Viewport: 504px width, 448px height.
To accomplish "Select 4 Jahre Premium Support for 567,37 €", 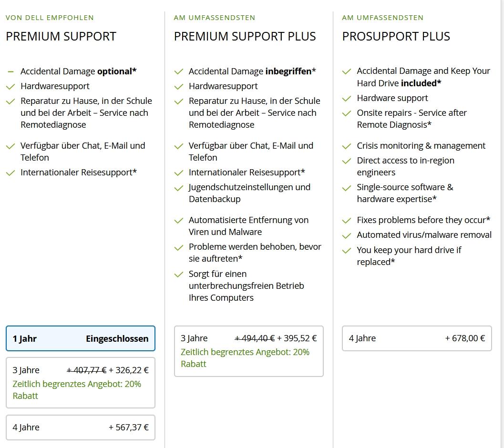I will click(x=80, y=427).
